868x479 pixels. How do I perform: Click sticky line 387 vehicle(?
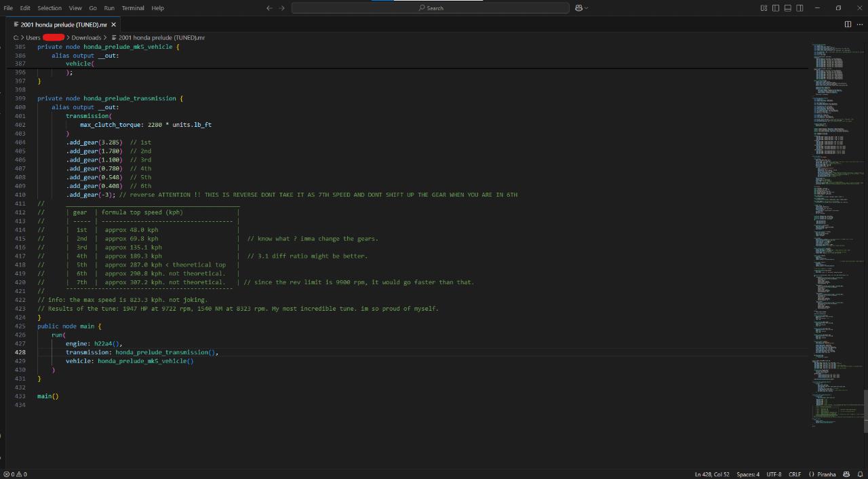pos(80,64)
